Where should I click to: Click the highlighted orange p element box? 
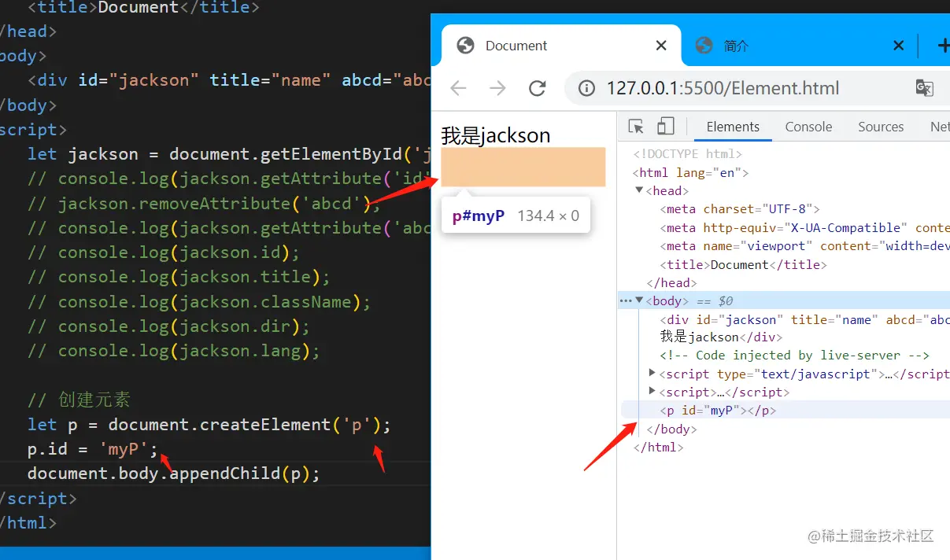[523, 167]
